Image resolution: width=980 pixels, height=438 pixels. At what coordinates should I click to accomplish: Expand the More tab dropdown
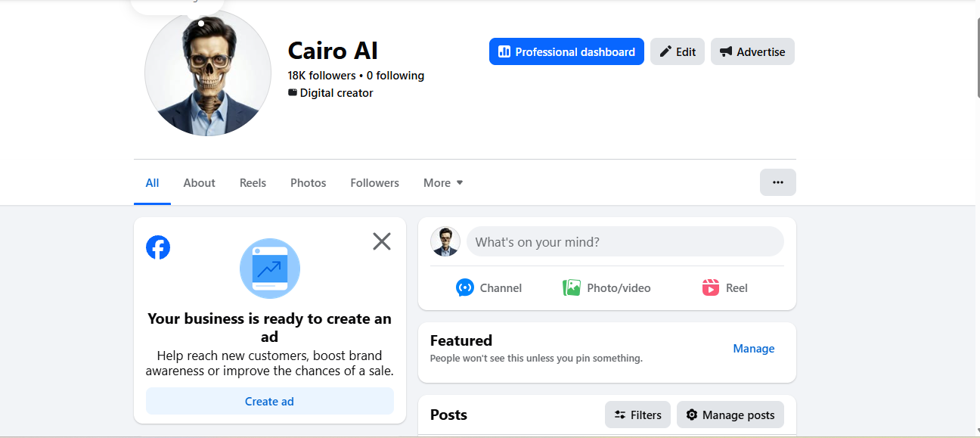(443, 182)
